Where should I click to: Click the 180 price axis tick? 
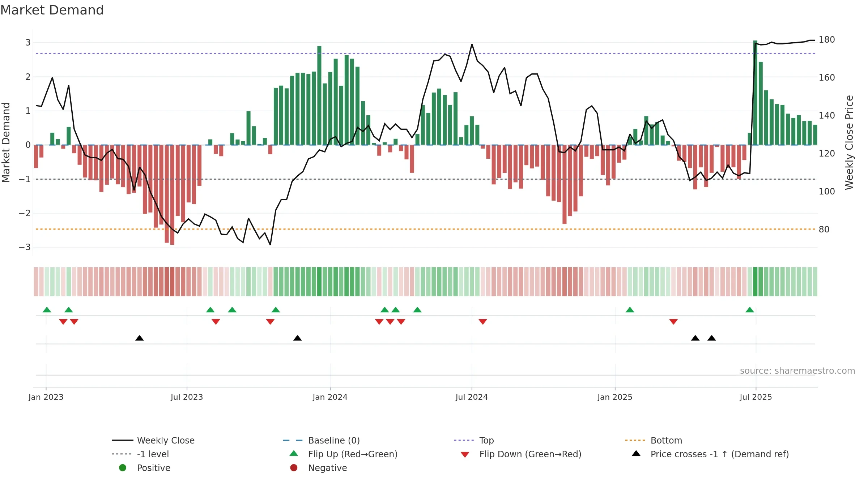[x=827, y=40]
